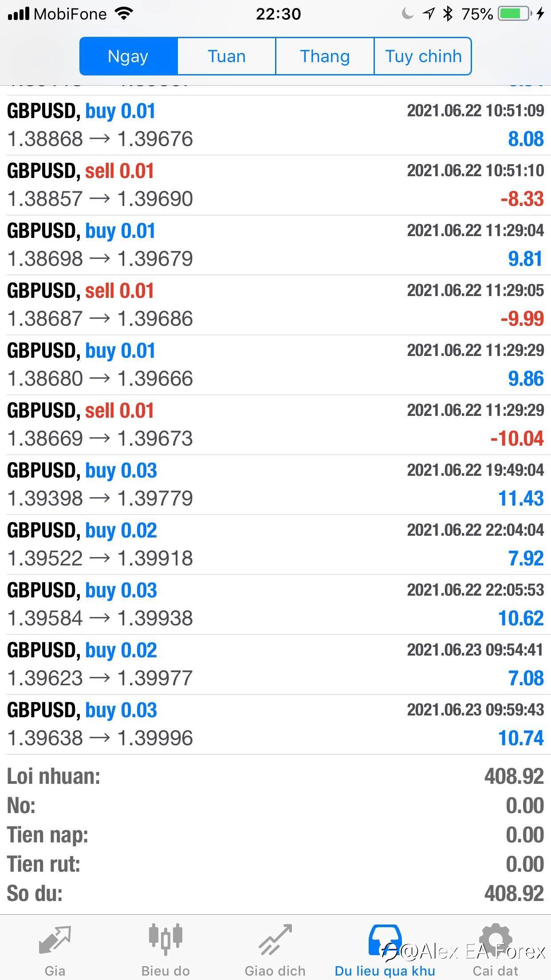
Task: Tap the Wi-Fi icon in status bar
Action: 124,14
